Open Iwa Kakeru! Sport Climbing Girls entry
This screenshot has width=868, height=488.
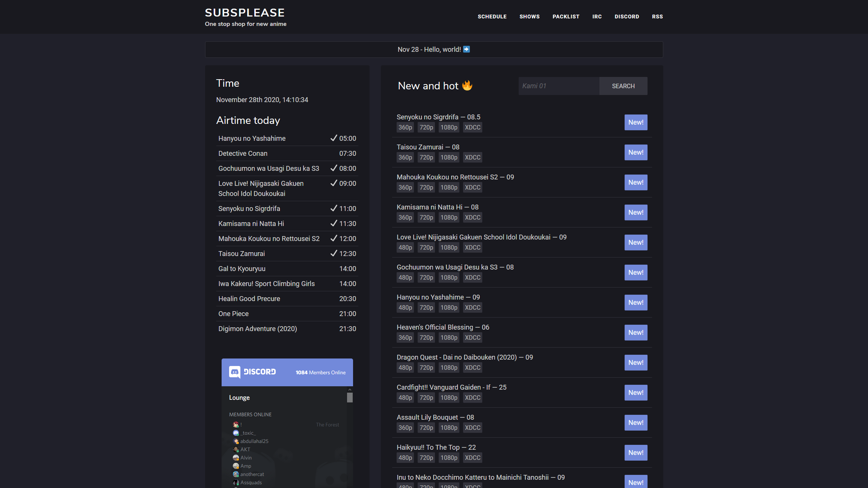266,284
